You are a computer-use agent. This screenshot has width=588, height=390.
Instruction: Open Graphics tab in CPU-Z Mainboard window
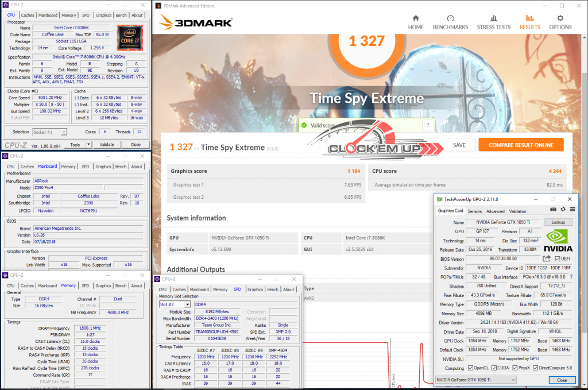(x=103, y=167)
